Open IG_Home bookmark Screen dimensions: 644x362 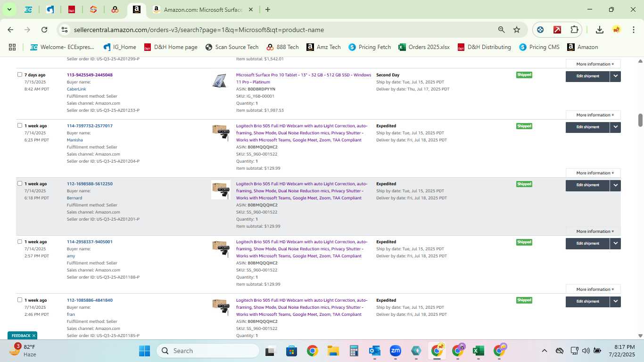(x=120, y=47)
